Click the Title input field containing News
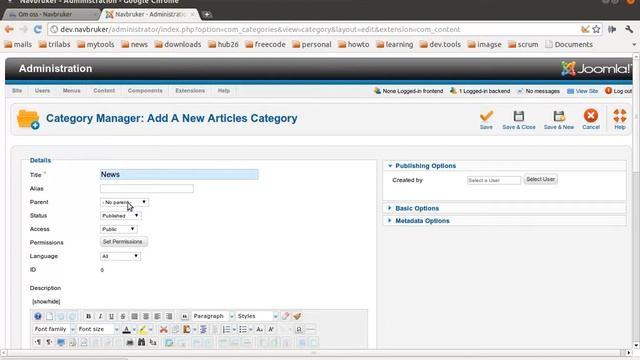Viewport: 640px width, 360px height. [x=179, y=174]
